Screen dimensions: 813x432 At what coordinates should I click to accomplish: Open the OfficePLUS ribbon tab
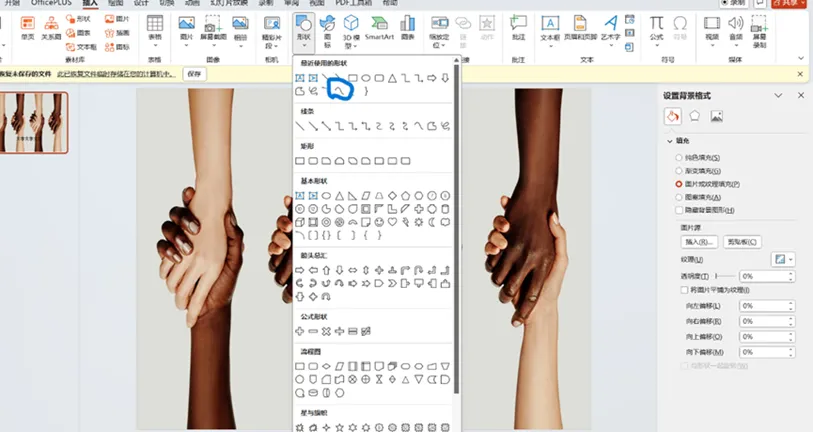point(51,3)
